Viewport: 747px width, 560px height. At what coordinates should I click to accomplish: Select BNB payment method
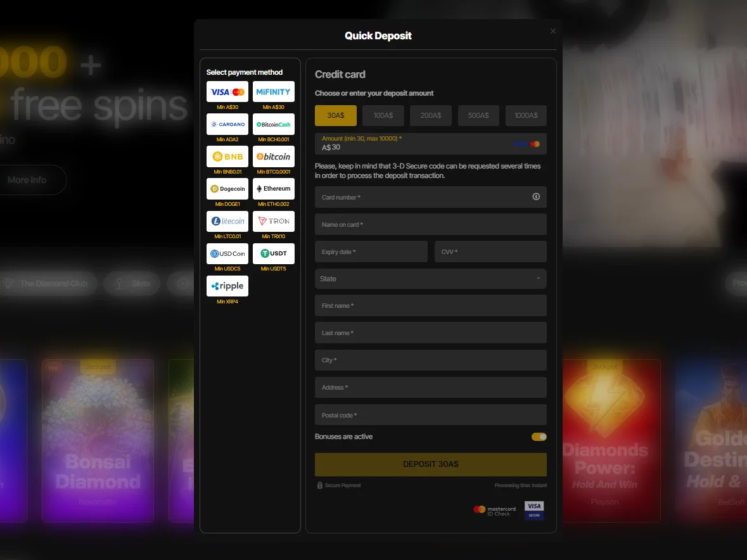[x=227, y=156]
